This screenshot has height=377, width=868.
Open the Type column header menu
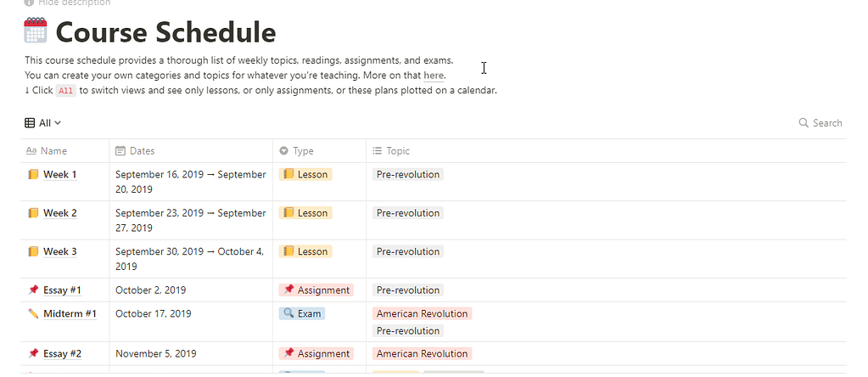pyautogui.click(x=319, y=150)
